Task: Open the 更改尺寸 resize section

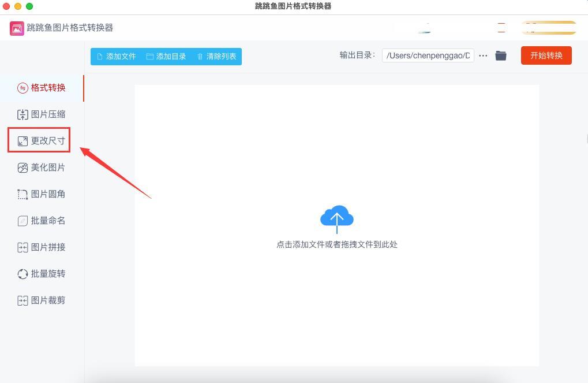Action: (x=42, y=141)
